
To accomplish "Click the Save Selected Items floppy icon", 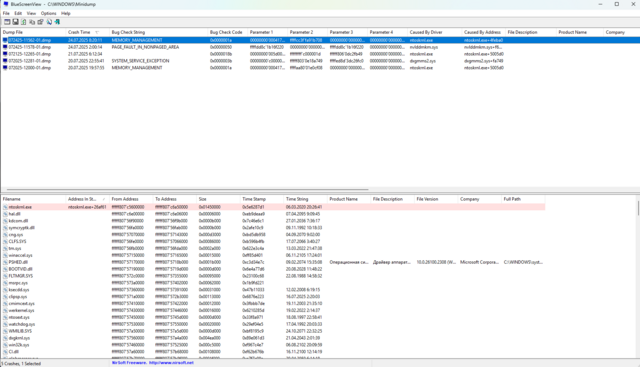I will pos(16,22).
